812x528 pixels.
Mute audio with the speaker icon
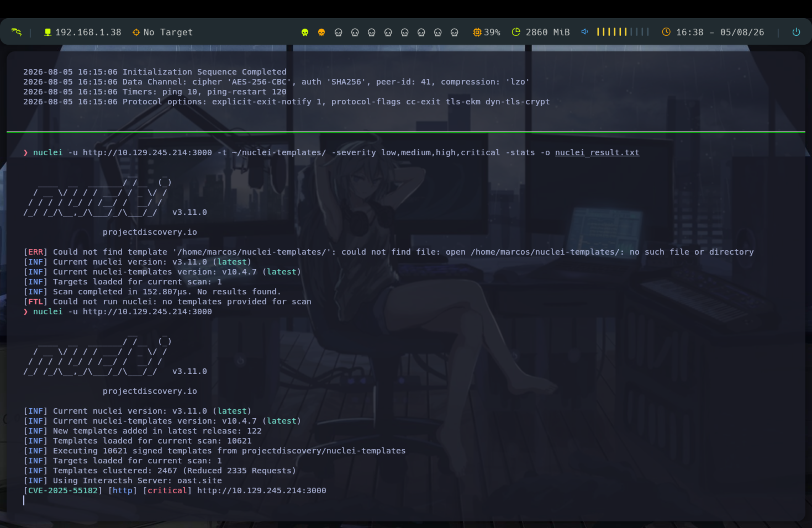pyautogui.click(x=584, y=32)
